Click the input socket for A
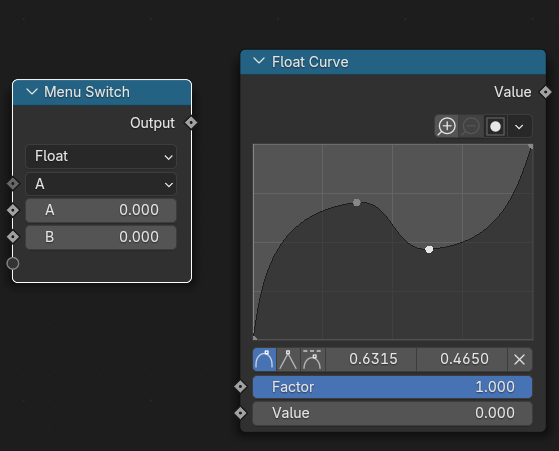This screenshot has height=451, width=559. [x=13, y=210]
